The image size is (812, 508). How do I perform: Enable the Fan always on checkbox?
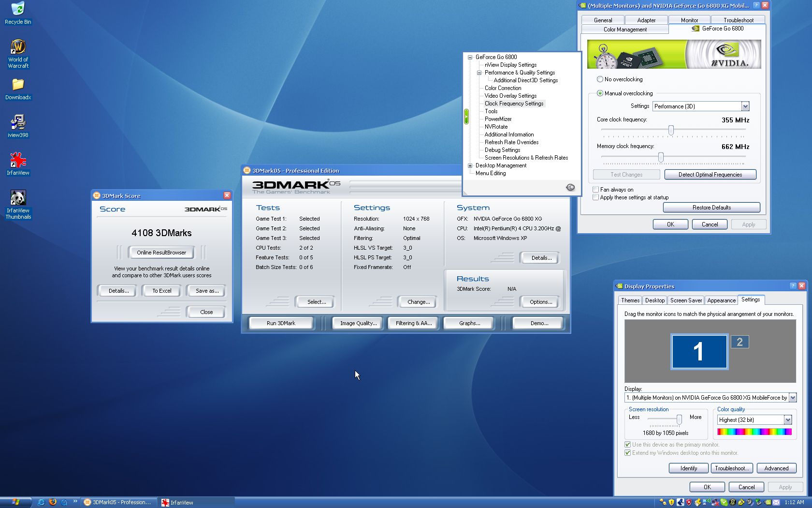point(596,190)
